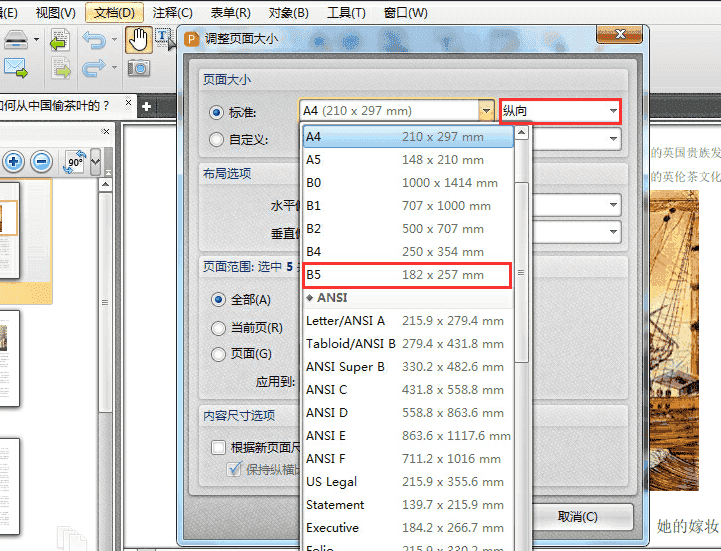Image resolution: width=721 pixels, height=551 pixels.
Task: Zoom in thumbnails with the plus icon
Action: coord(14,161)
